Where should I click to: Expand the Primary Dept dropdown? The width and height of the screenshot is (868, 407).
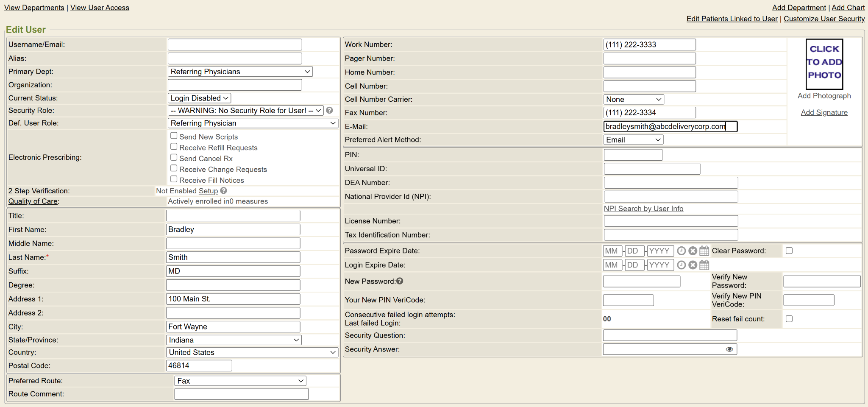(240, 72)
